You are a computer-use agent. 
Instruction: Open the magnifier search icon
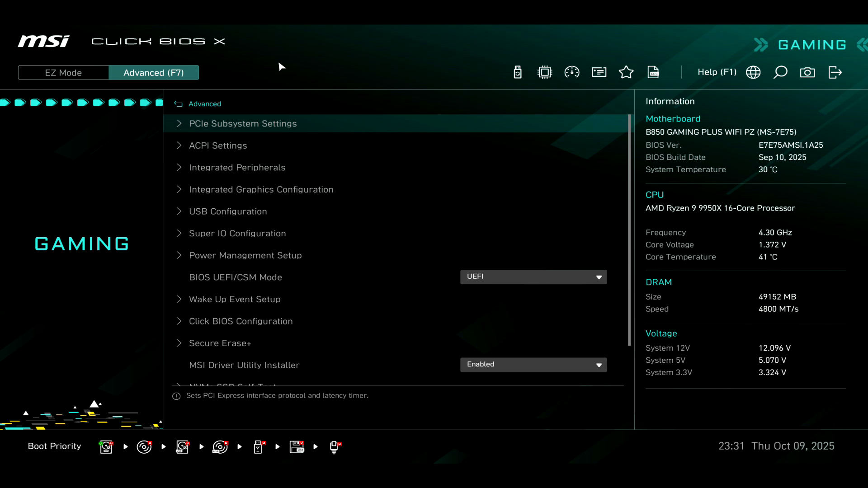tap(780, 72)
